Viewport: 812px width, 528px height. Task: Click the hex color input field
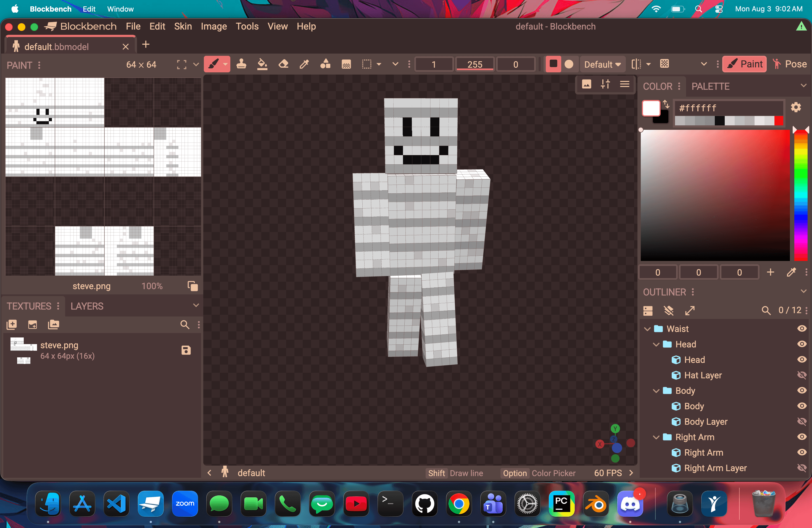click(x=729, y=108)
